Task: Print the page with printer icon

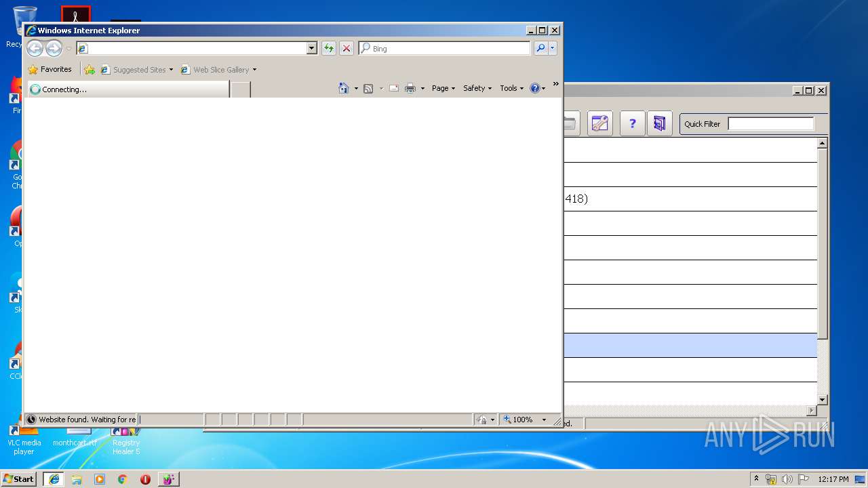Action: (410, 88)
